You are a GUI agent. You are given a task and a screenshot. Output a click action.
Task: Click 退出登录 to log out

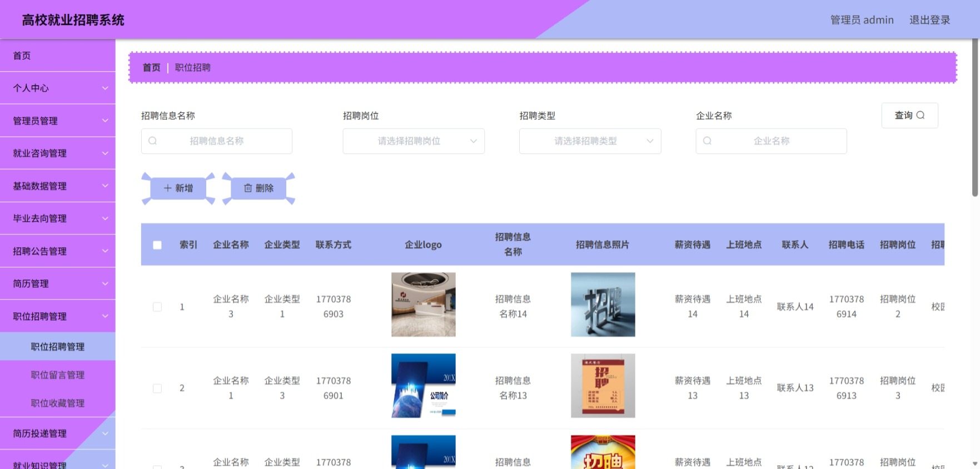(929, 20)
